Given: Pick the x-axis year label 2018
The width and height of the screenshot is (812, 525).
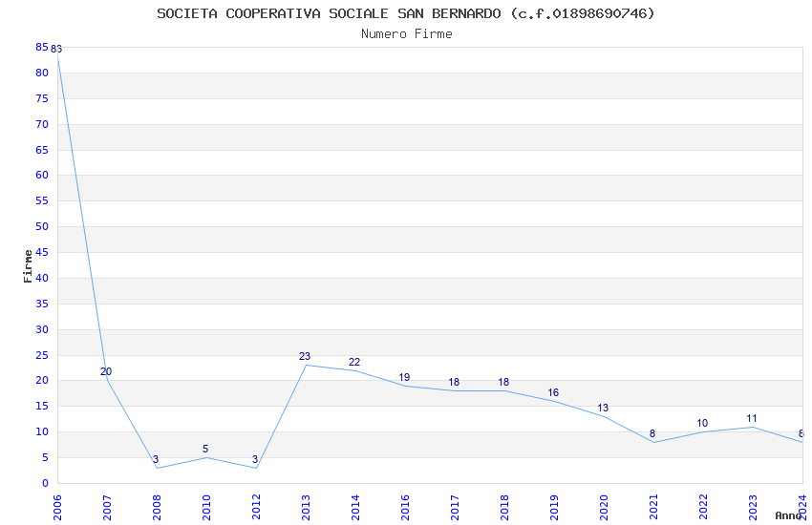Looking at the screenshot, I should pos(505,508).
